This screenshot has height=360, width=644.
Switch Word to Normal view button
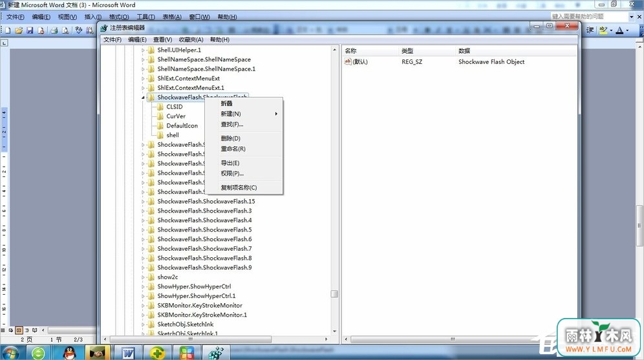[3, 330]
